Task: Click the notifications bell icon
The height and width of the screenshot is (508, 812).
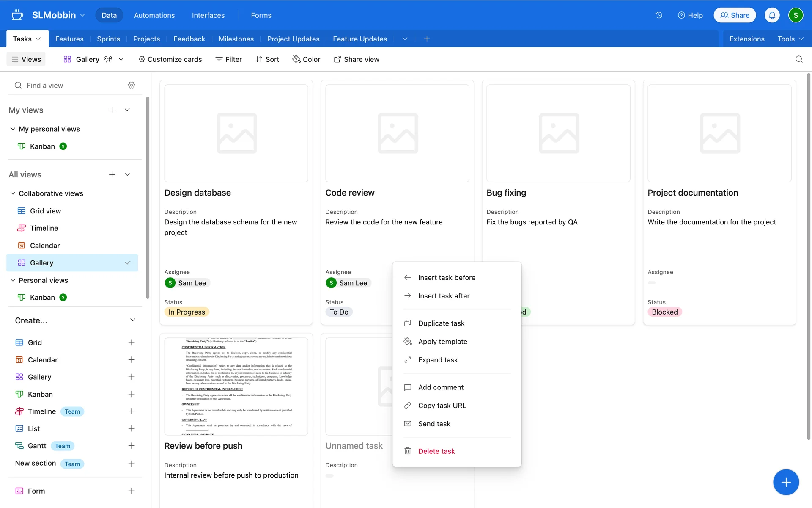Action: (x=772, y=15)
